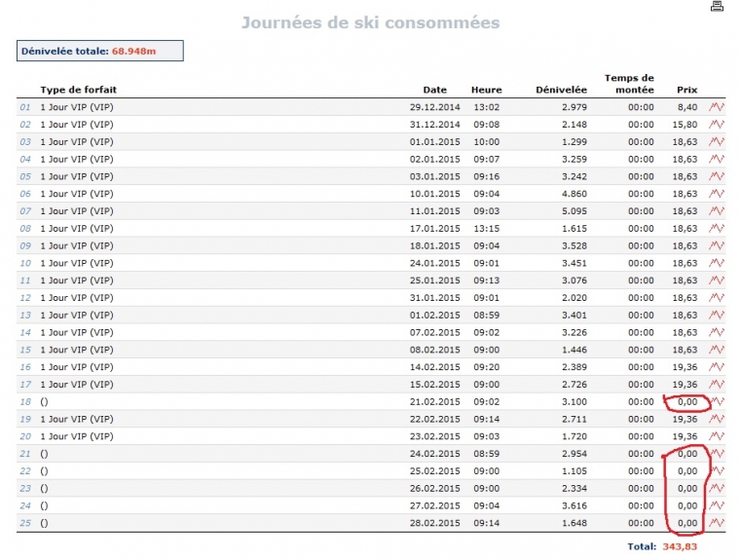Open altitude chart icon for row 01
740x560 pixels.
717,107
